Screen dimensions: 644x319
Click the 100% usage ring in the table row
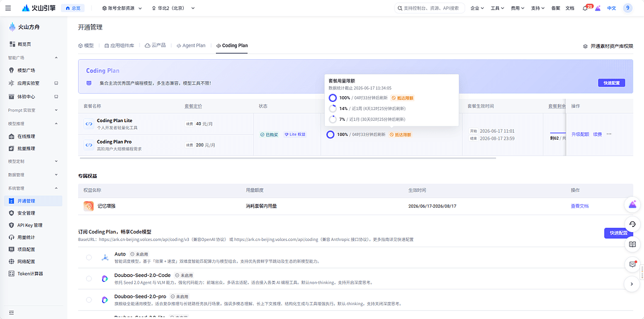click(x=330, y=135)
